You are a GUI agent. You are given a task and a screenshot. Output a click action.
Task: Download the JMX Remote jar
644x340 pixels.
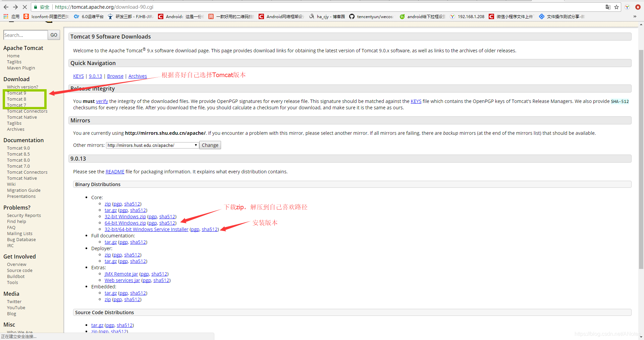tap(121, 274)
